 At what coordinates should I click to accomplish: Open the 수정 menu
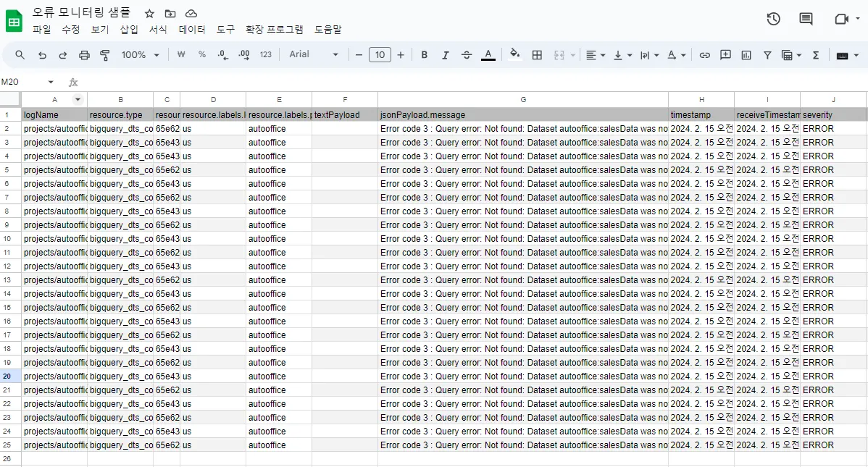(71, 30)
